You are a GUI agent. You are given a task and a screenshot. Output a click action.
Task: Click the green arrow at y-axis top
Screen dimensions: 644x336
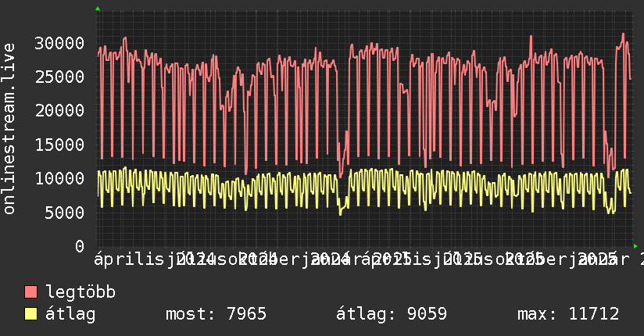coord(98,9)
